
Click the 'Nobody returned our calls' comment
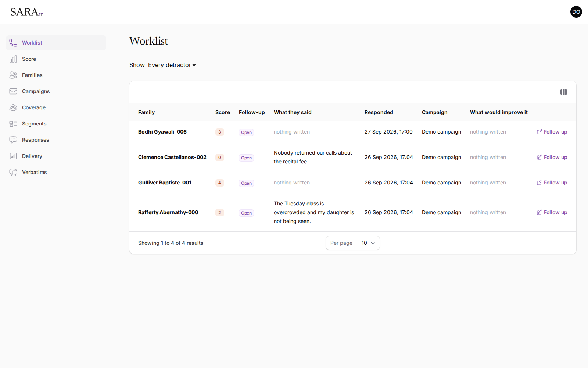click(313, 157)
